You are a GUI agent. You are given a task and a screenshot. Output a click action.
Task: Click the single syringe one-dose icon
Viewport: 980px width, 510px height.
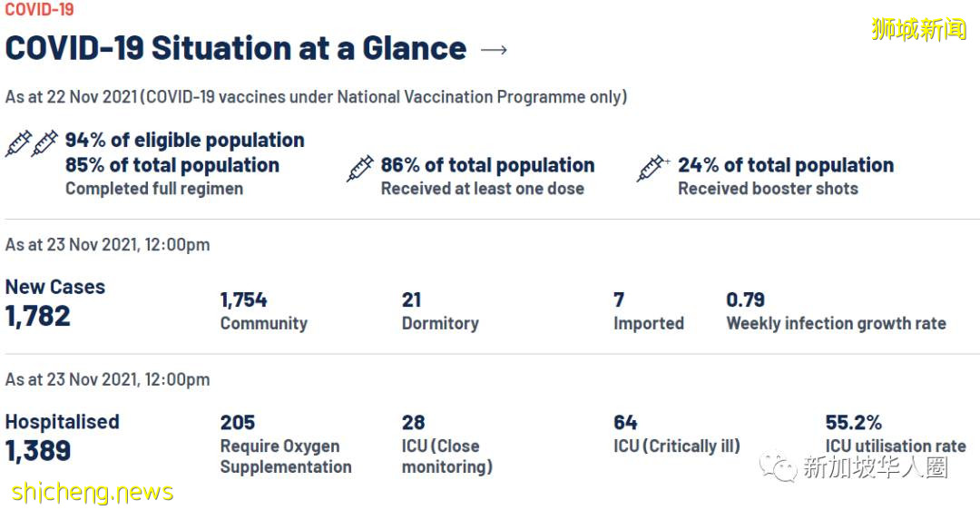[359, 168]
